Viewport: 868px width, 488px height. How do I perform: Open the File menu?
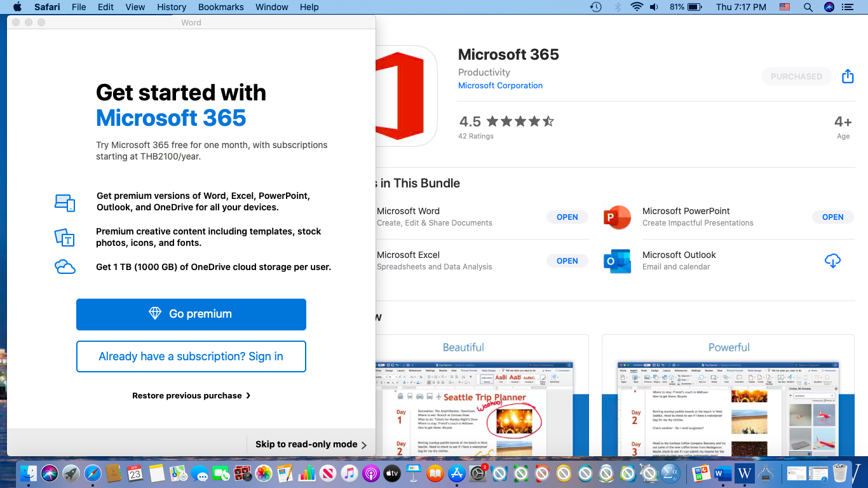pos(79,7)
